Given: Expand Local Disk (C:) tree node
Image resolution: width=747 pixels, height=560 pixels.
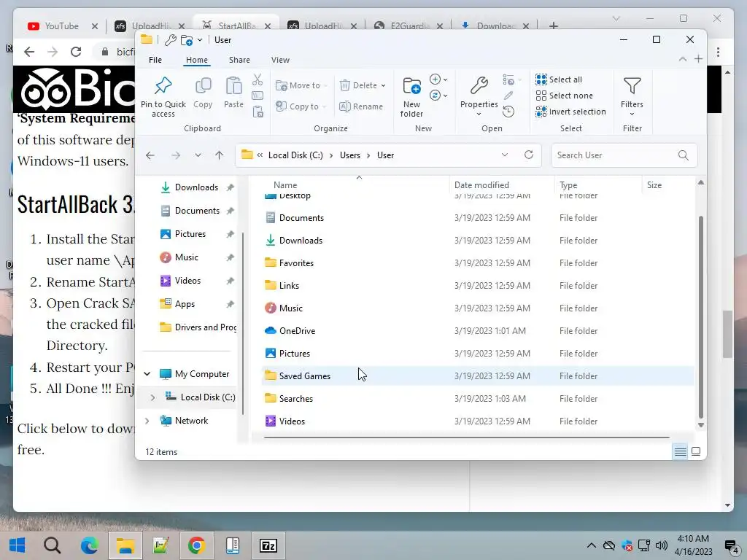Looking at the screenshot, I should [152, 397].
